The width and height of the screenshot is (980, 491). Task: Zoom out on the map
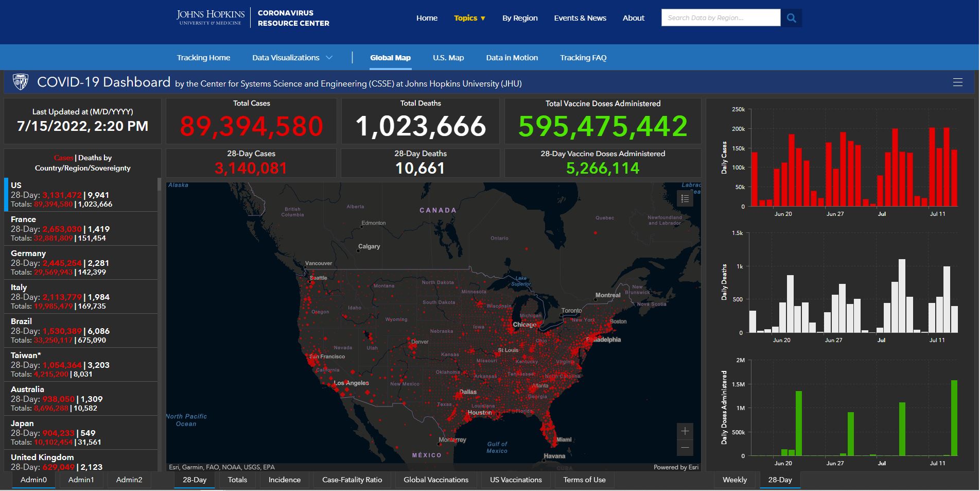pos(685,448)
